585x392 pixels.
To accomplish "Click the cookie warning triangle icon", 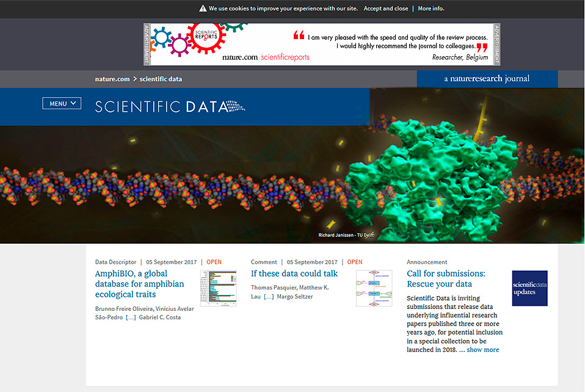I will pyautogui.click(x=203, y=9).
